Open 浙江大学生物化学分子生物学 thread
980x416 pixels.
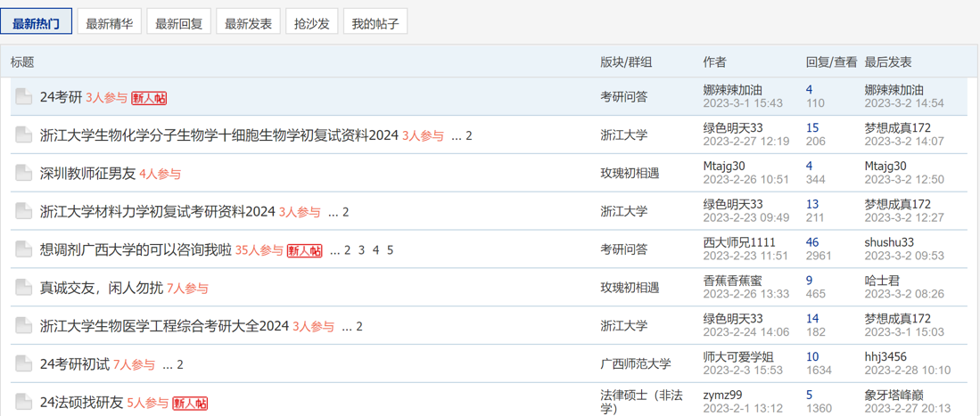(219, 135)
